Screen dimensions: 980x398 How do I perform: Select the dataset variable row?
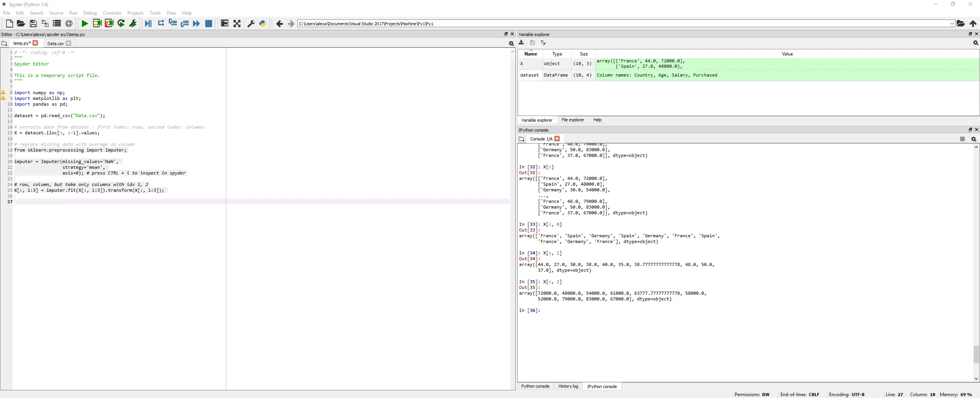click(749, 75)
